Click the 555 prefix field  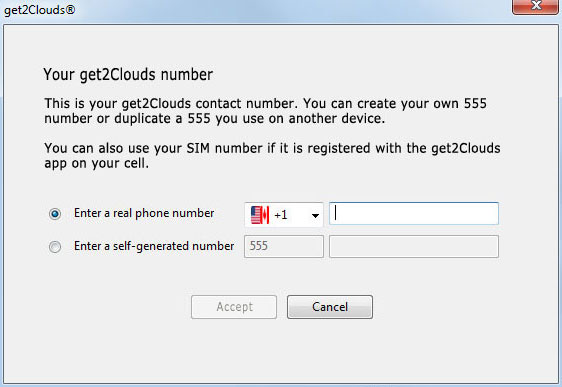(x=284, y=246)
